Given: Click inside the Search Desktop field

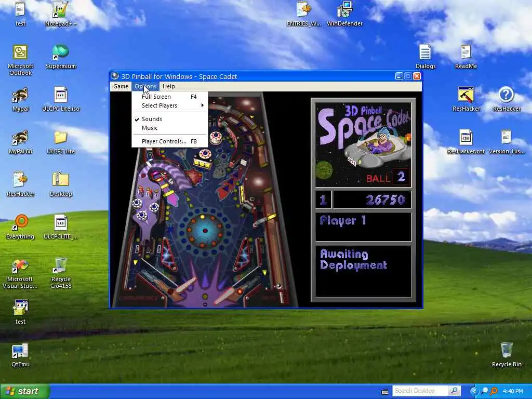Looking at the screenshot, I should [x=420, y=391].
